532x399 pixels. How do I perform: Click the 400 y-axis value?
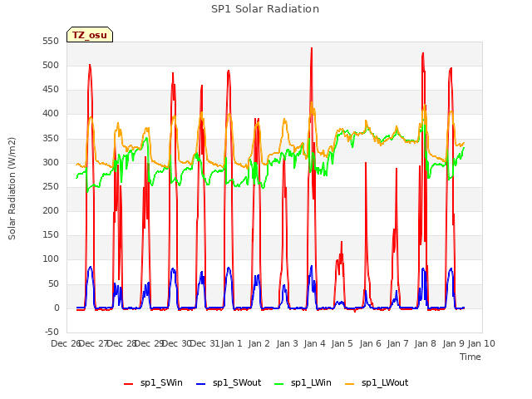click(51, 114)
